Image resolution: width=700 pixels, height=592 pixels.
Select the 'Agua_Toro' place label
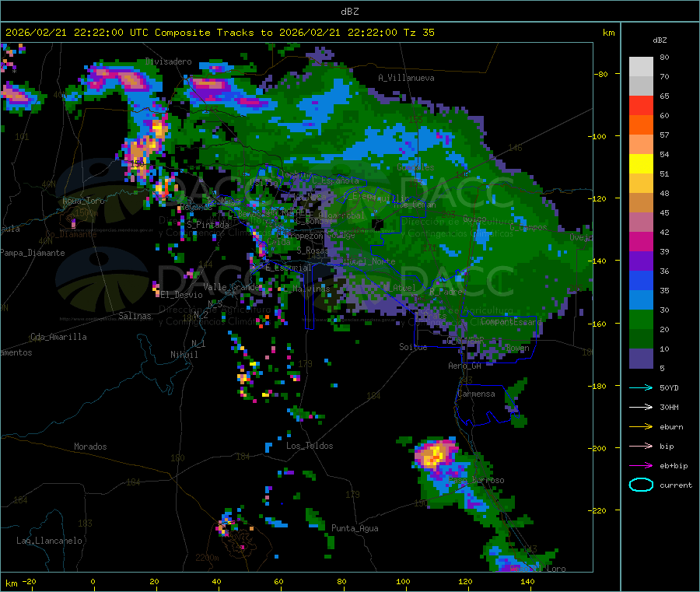point(83,201)
